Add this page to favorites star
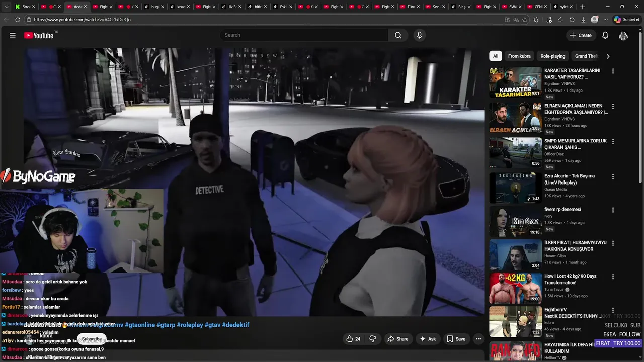 pos(525,20)
